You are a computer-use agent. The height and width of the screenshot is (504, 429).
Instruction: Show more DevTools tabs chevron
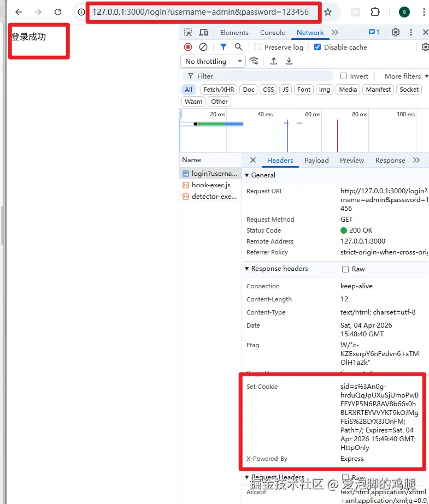click(x=335, y=32)
